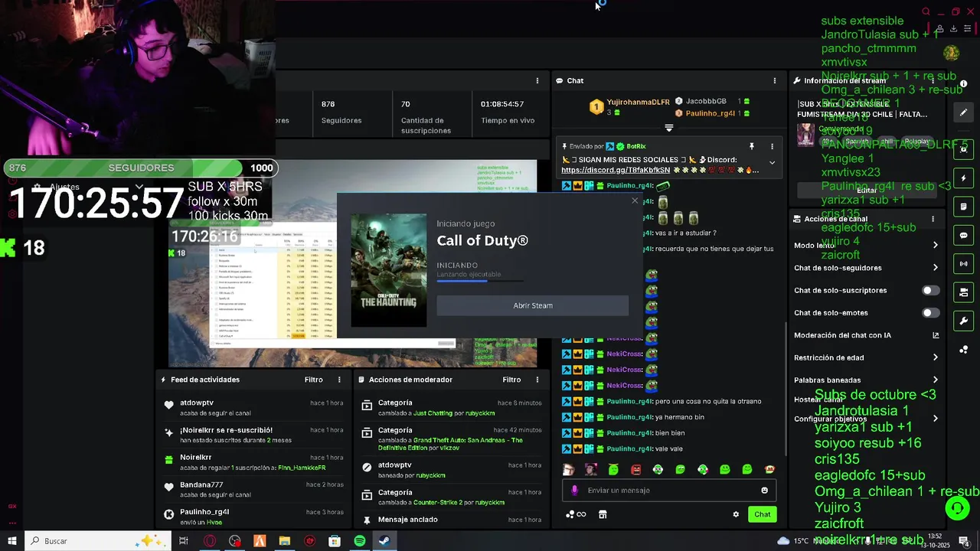Open Moderación del chat con IA external link
Viewport: 980px width, 551px height.
click(x=936, y=335)
